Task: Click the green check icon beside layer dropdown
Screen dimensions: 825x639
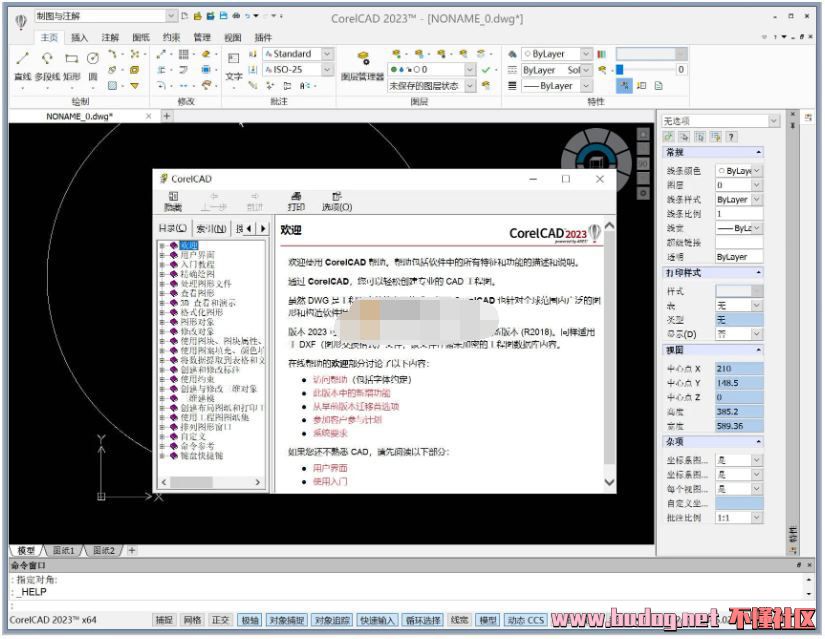Action: tap(486, 69)
